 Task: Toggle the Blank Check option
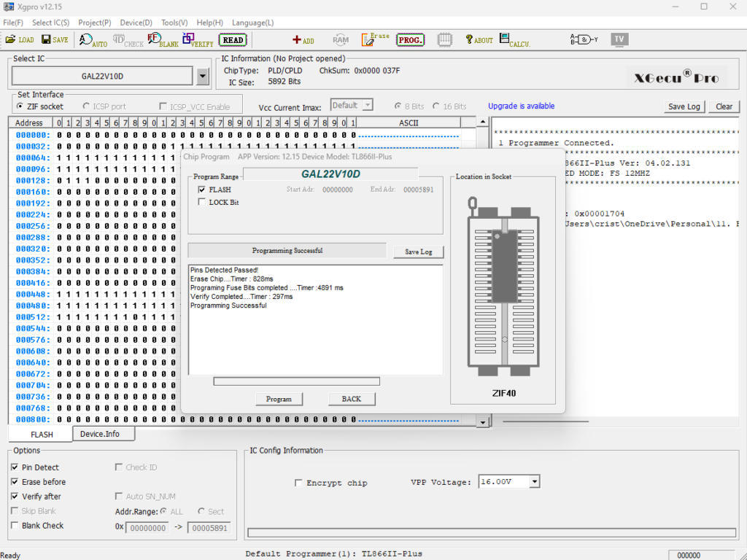pos(15,526)
